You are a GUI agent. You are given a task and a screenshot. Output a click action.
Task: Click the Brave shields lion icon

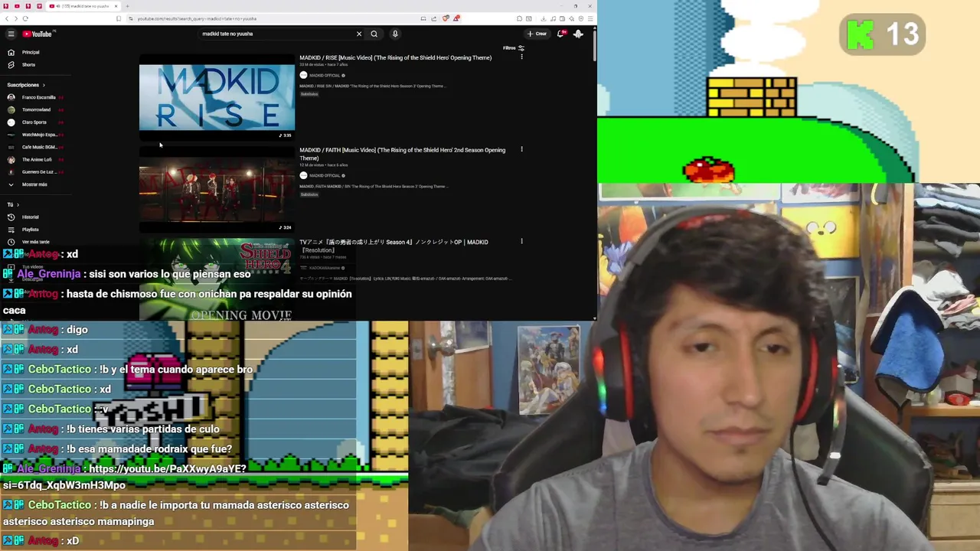pos(446,18)
